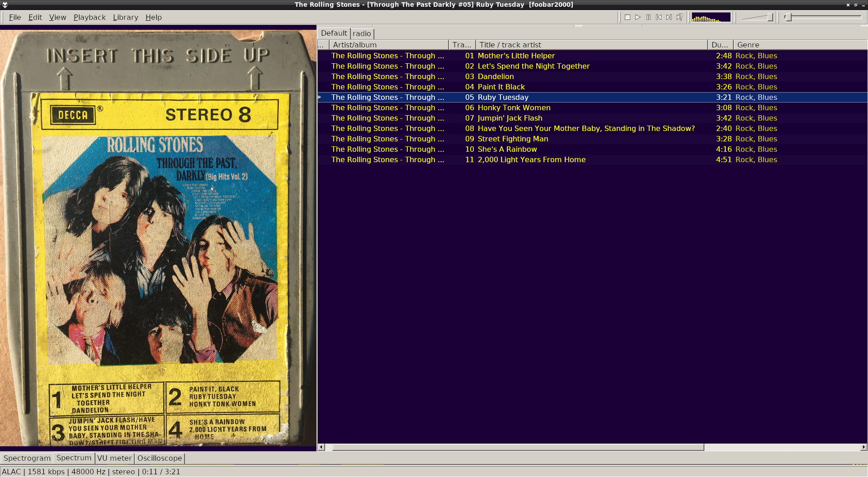The width and height of the screenshot is (868, 477).
Task: Select the Oscilloscope tab
Action: click(160, 458)
